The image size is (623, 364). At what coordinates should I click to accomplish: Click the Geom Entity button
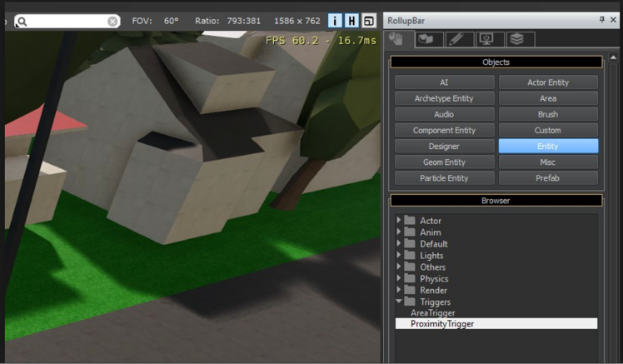pos(445,162)
